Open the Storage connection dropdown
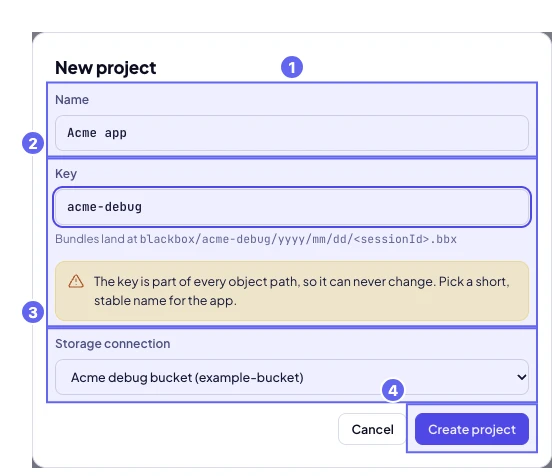Viewport: 560px width, 476px height. coord(292,377)
